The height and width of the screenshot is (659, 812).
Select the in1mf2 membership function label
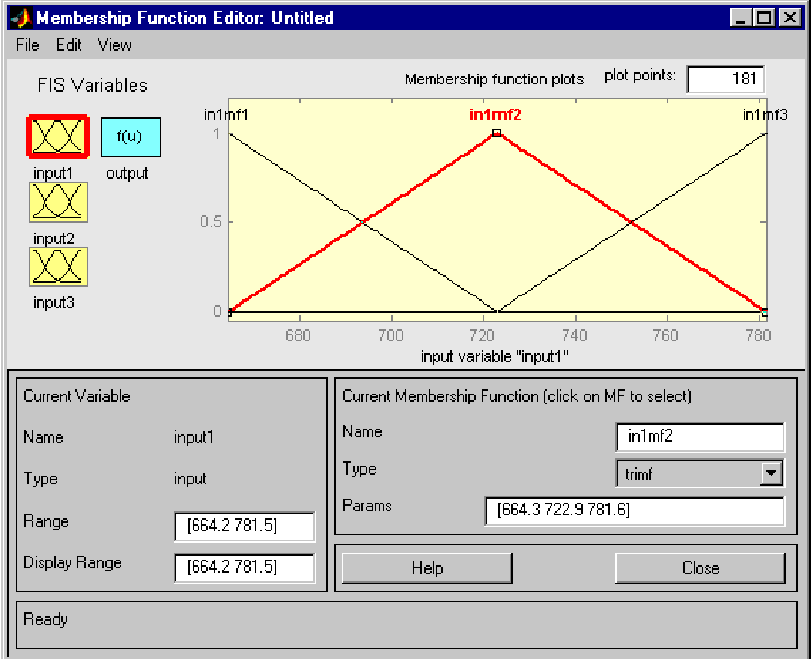tap(495, 115)
